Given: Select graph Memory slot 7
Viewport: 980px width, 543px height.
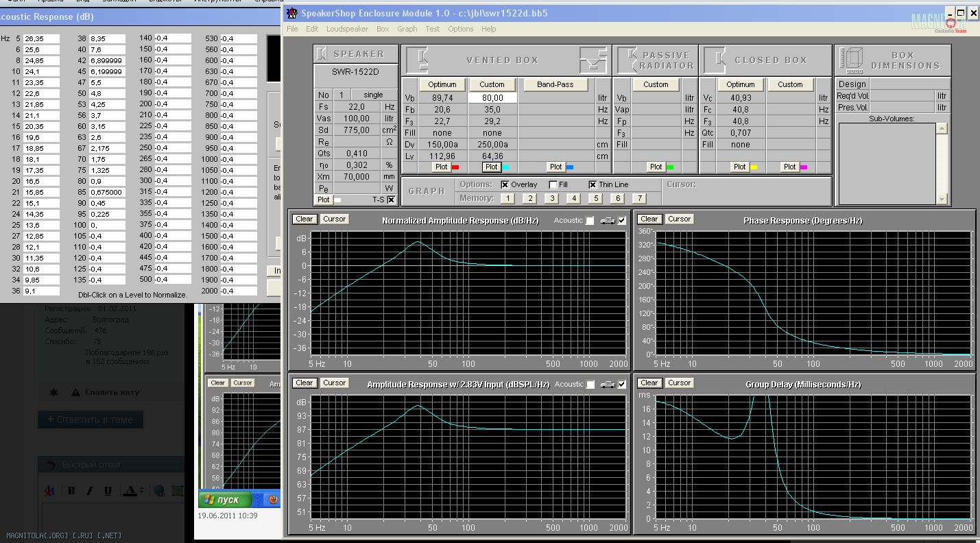Looking at the screenshot, I should [639, 198].
